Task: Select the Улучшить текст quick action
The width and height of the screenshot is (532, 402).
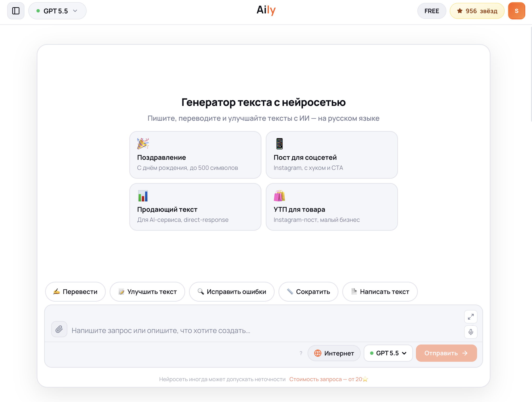Action: point(147,292)
